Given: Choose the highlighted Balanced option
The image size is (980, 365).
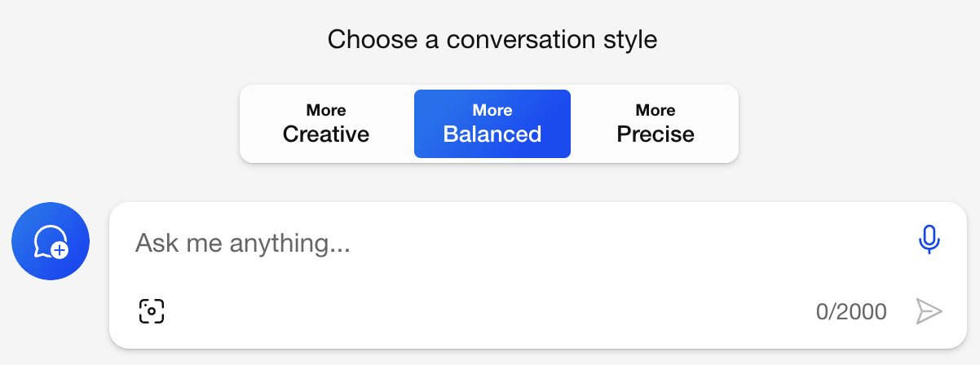Looking at the screenshot, I should coord(492,124).
